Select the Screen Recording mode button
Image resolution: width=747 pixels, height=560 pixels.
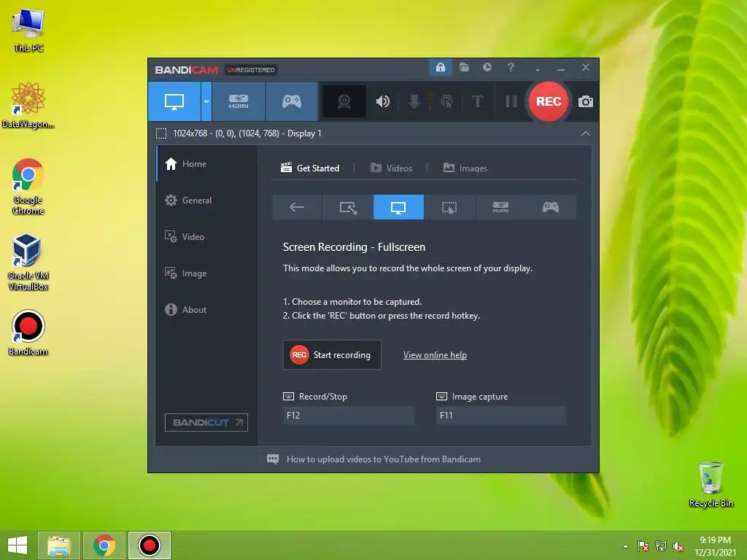pos(174,101)
